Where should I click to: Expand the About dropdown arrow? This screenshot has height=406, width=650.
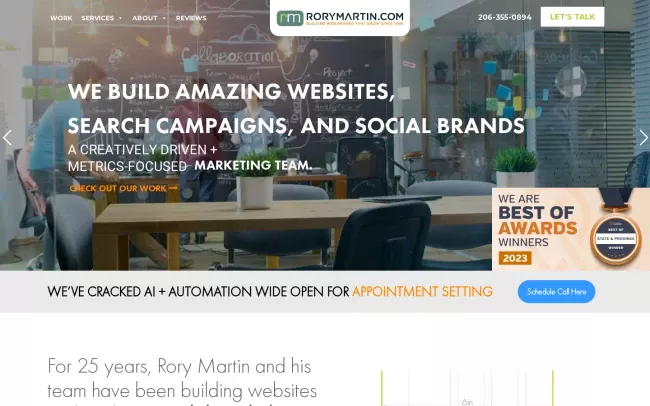click(x=164, y=18)
